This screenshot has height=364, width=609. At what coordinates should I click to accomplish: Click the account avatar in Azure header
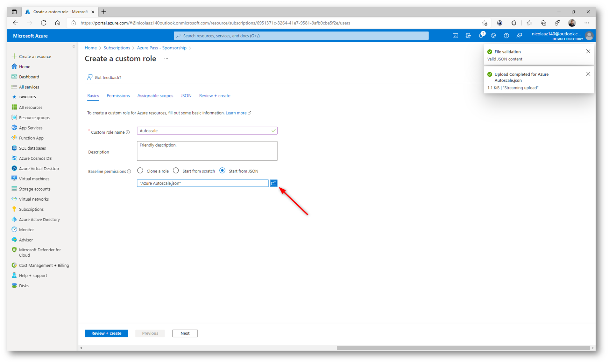pyautogui.click(x=589, y=36)
